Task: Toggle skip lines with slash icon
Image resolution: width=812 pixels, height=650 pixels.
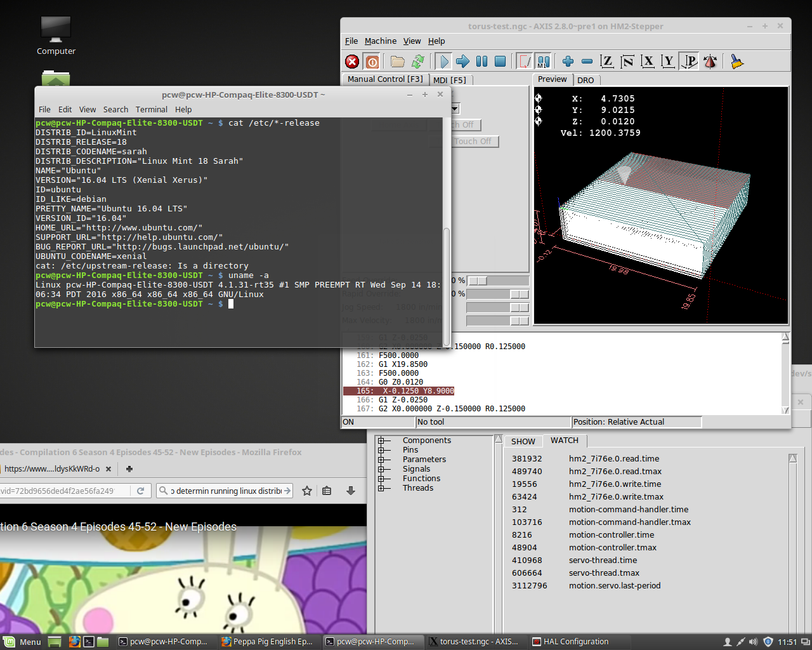Action: [x=525, y=62]
